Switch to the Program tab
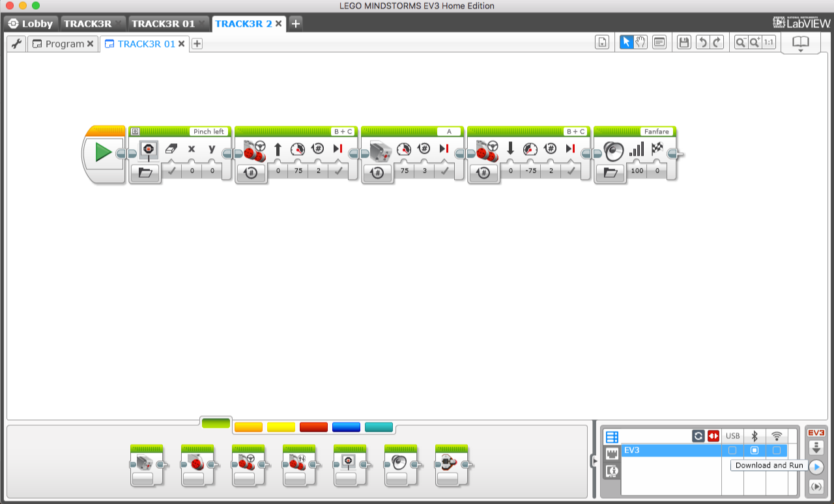The image size is (834, 504). click(x=65, y=44)
